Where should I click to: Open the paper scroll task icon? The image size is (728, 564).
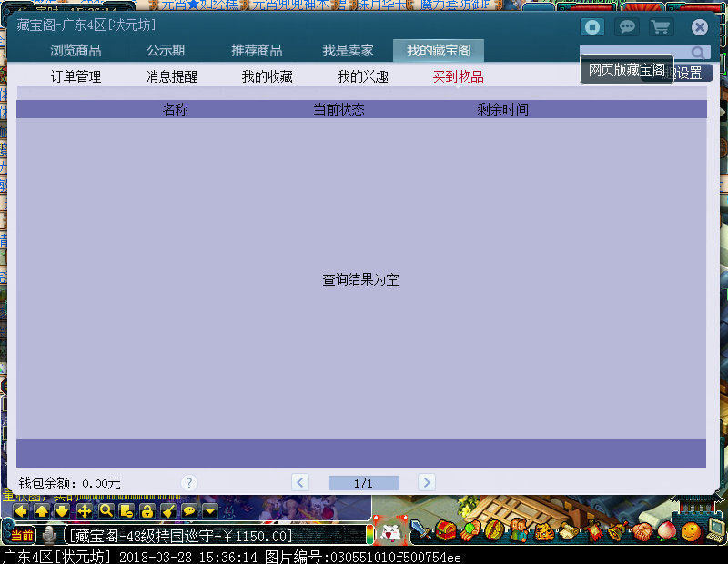(568, 531)
